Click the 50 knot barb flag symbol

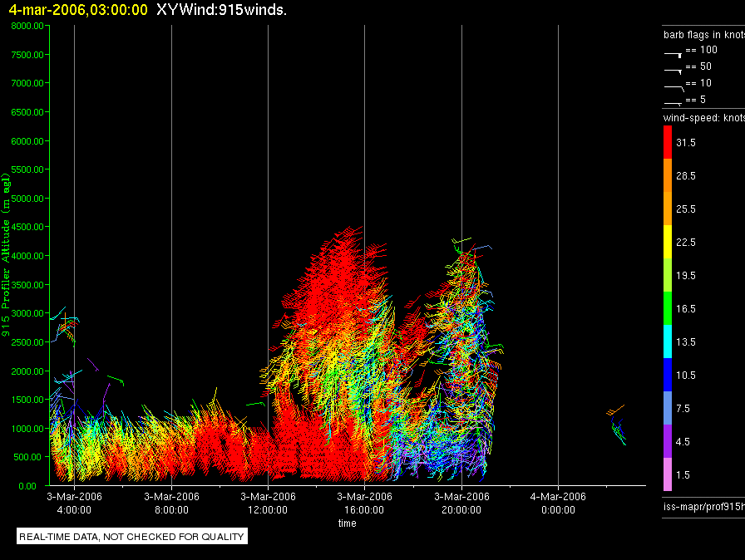click(673, 71)
